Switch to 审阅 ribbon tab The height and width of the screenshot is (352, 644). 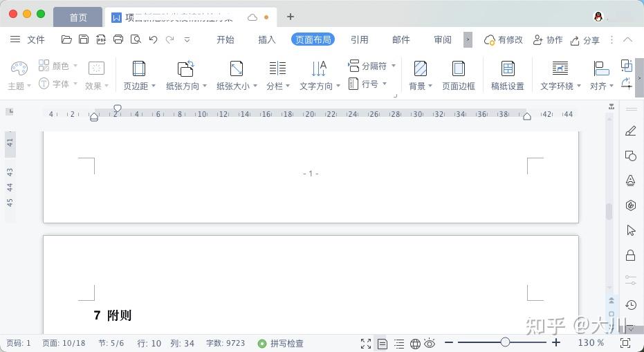(x=443, y=39)
